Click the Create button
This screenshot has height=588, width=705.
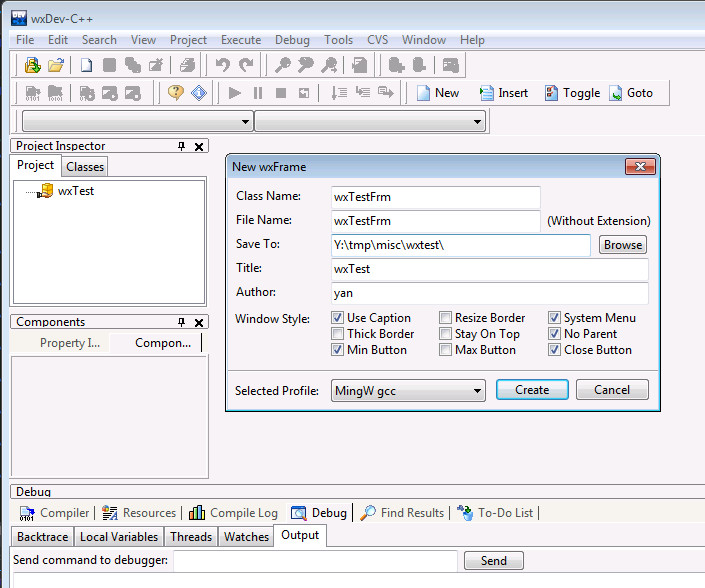click(x=532, y=390)
